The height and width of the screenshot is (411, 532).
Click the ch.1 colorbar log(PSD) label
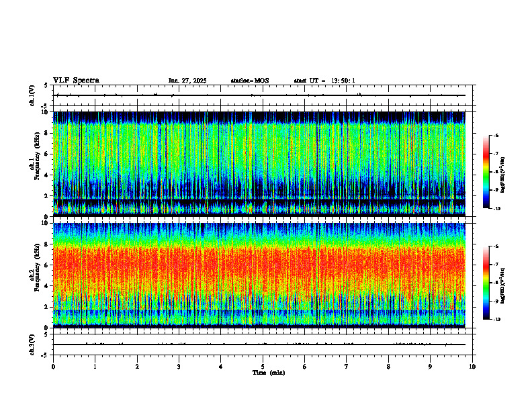tap(503, 175)
